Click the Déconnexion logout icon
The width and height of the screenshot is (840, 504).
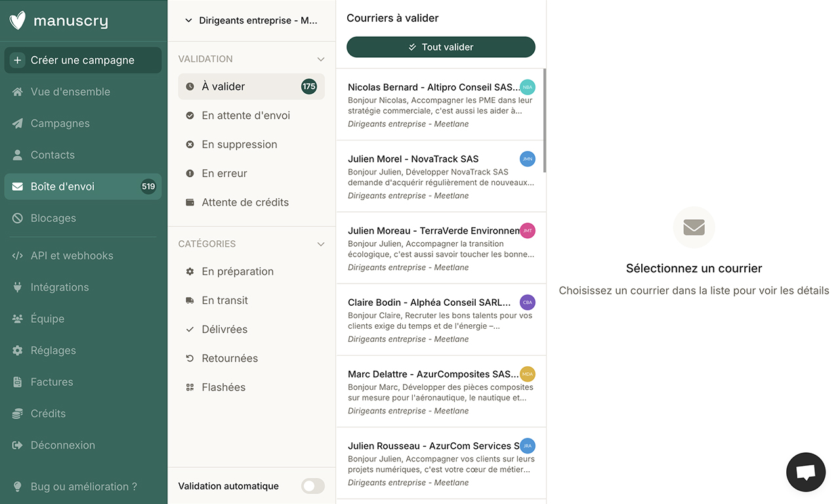18,445
